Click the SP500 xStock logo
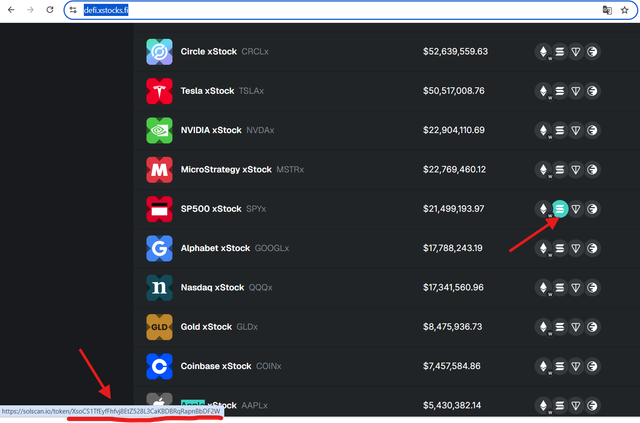Image resolution: width=640 pixels, height=423 pixels. tap(159, 209)
